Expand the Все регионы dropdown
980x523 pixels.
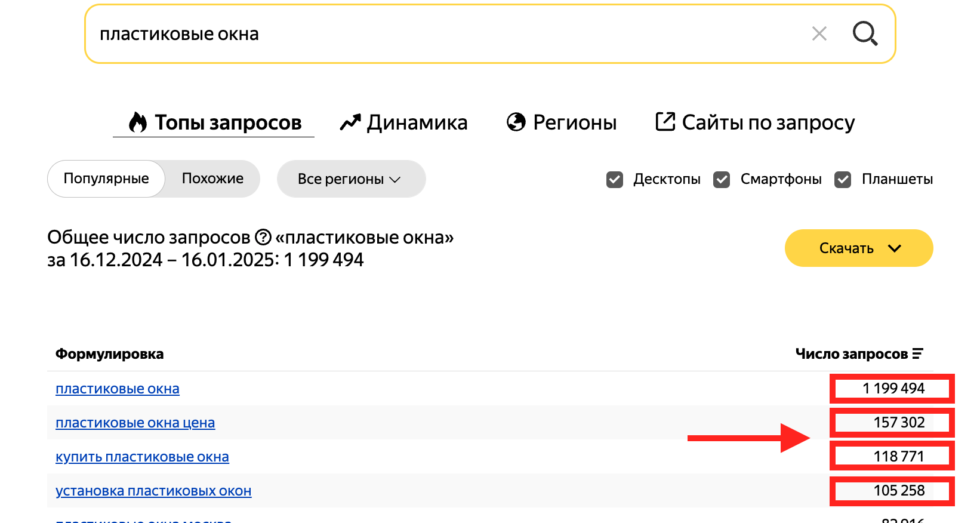pos(351,179)
